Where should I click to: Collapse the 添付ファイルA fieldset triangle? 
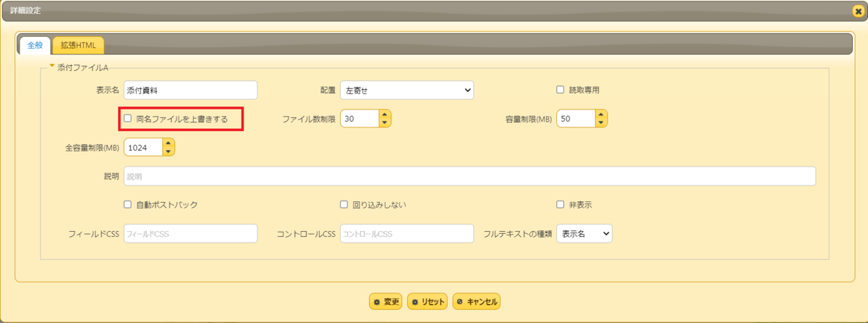click(52, 66)
